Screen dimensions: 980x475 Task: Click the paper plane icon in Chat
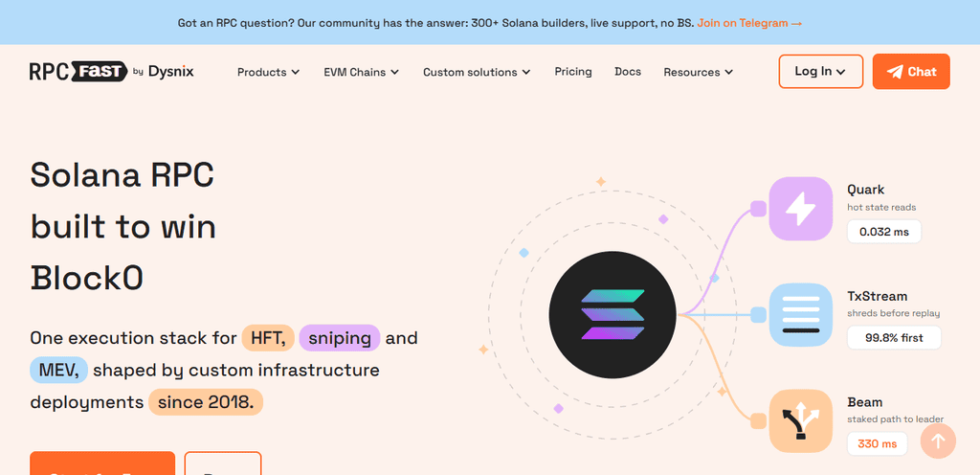tap(895, 72)
